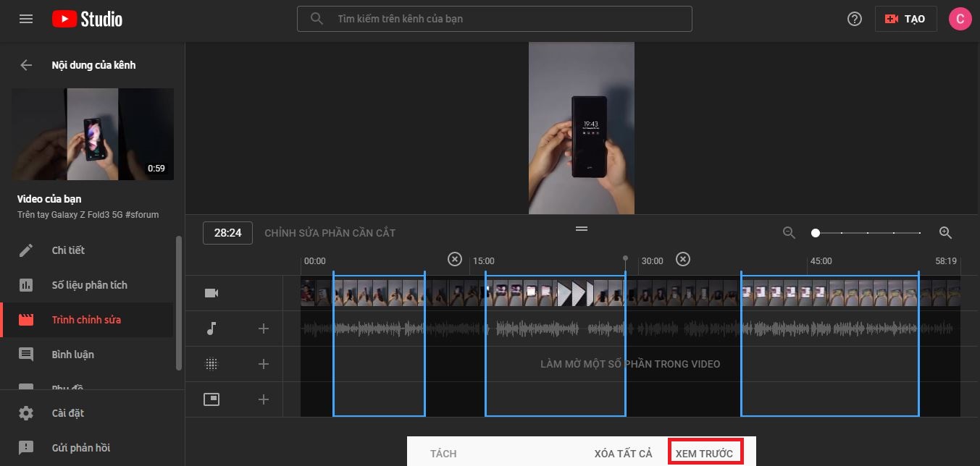Open Số liệu phân tích menu item
The width and height of the screenshot is (980, 466).
(89, 285)
